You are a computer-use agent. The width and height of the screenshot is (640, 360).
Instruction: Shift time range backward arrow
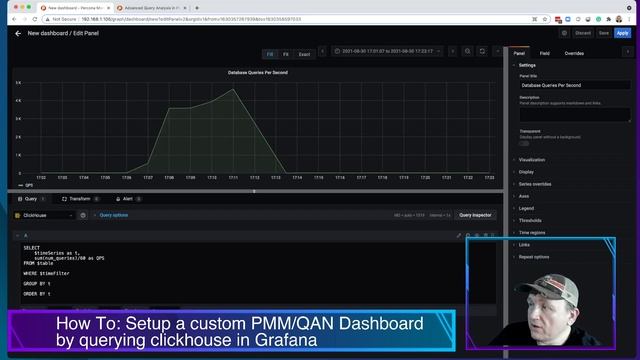(322, 51)
